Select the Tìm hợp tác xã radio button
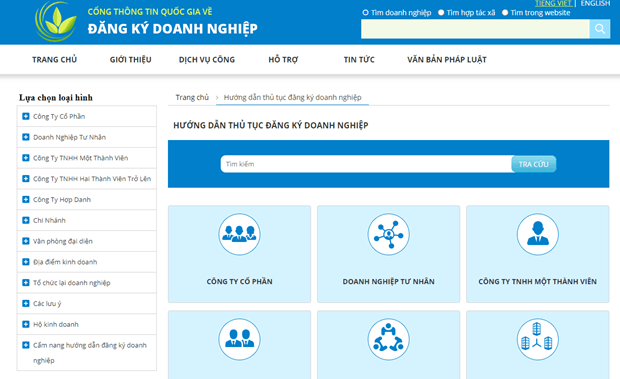Viewport: 620px width, 379px height. point(441,13)
